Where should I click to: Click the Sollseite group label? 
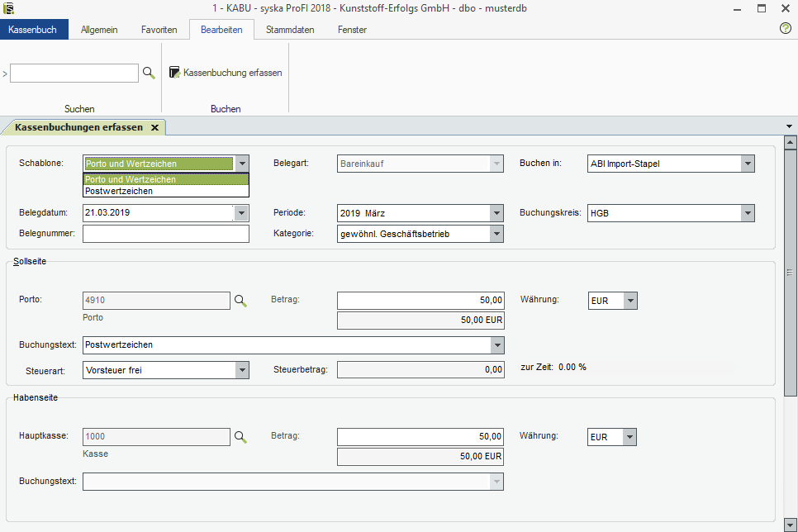point(30,261)
